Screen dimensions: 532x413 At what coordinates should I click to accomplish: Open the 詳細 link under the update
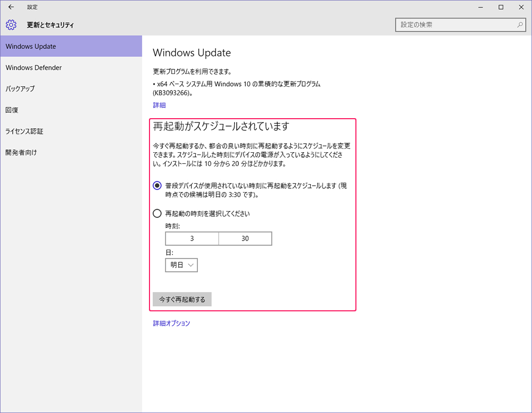(159, 105)
